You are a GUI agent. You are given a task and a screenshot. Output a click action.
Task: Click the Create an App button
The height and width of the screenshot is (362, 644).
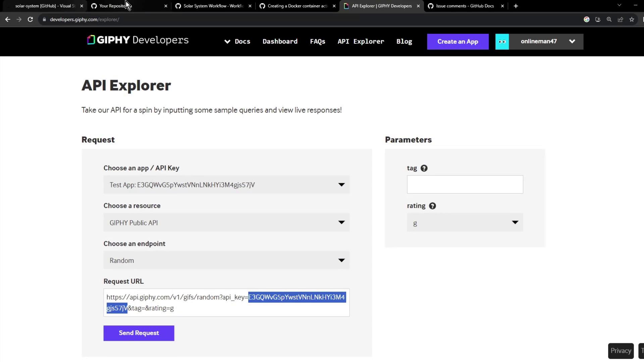click(458, 42)
